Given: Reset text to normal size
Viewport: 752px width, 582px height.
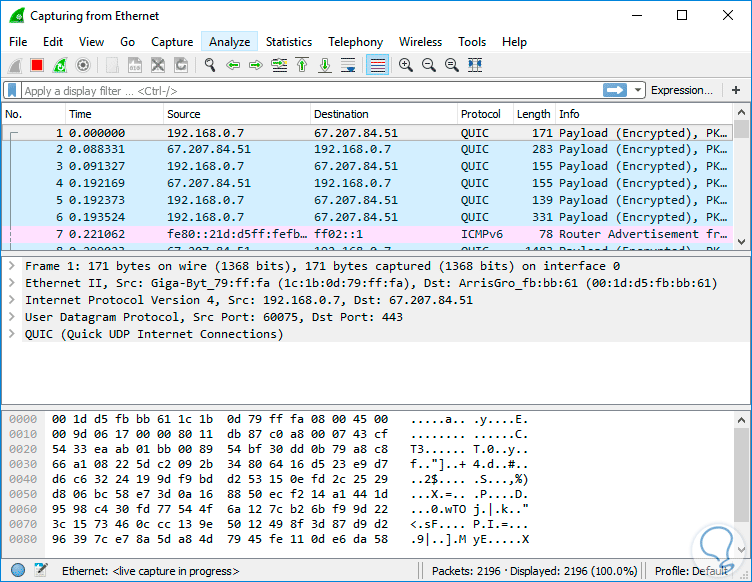Looking at the screenshot, I should [452, 65].
